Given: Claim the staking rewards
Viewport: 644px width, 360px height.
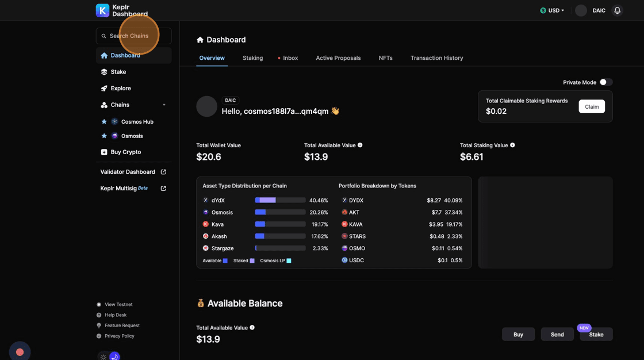Looking at the screenshot, I should pyautogui.click(x=591, y=106).
